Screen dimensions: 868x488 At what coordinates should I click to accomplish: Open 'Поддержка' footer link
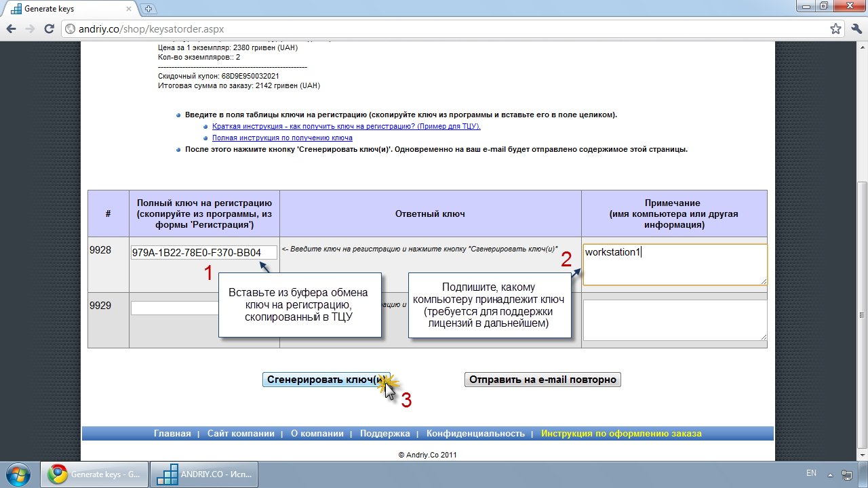[x=385, y=433]
